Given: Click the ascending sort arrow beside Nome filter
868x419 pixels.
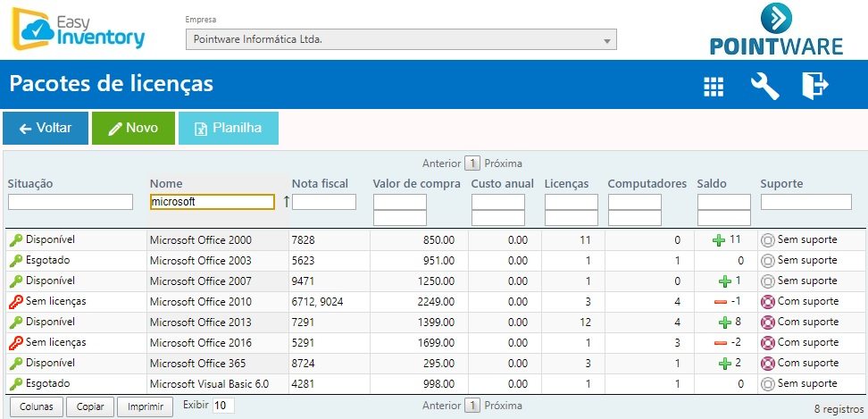Looking at the screenshot, I should pyautogui.click(x=286, y=202).
